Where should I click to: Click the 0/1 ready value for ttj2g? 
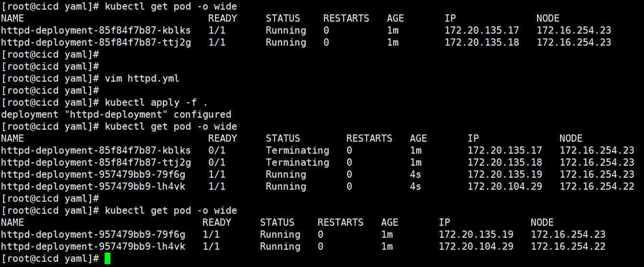pyautogui.click(x=217, y=162)
